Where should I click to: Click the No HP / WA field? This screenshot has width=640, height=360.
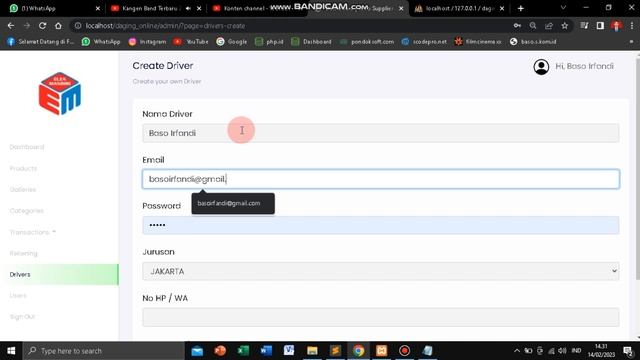coord(380,318)
